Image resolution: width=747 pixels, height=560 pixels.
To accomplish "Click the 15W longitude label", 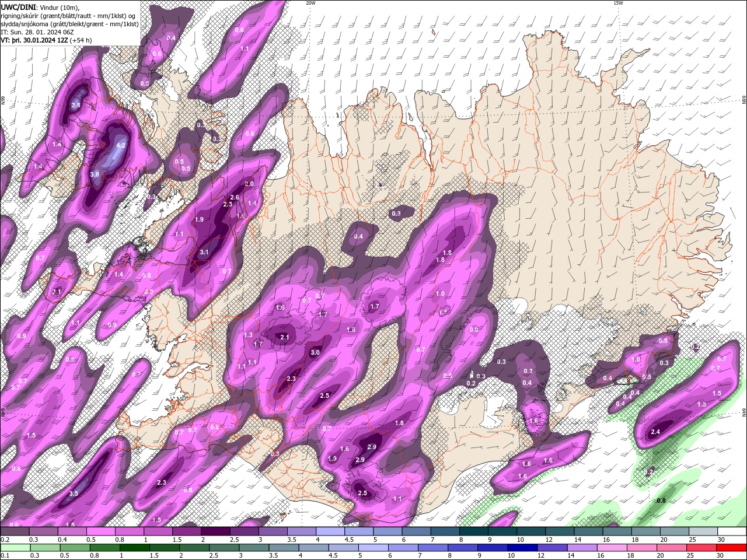I will (617, 3).
